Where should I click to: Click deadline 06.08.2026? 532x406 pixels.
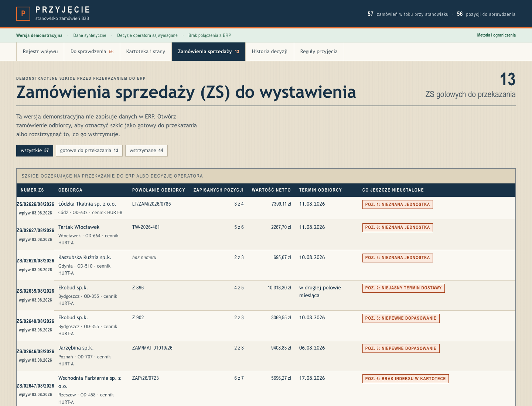click(x=312, y=348)
